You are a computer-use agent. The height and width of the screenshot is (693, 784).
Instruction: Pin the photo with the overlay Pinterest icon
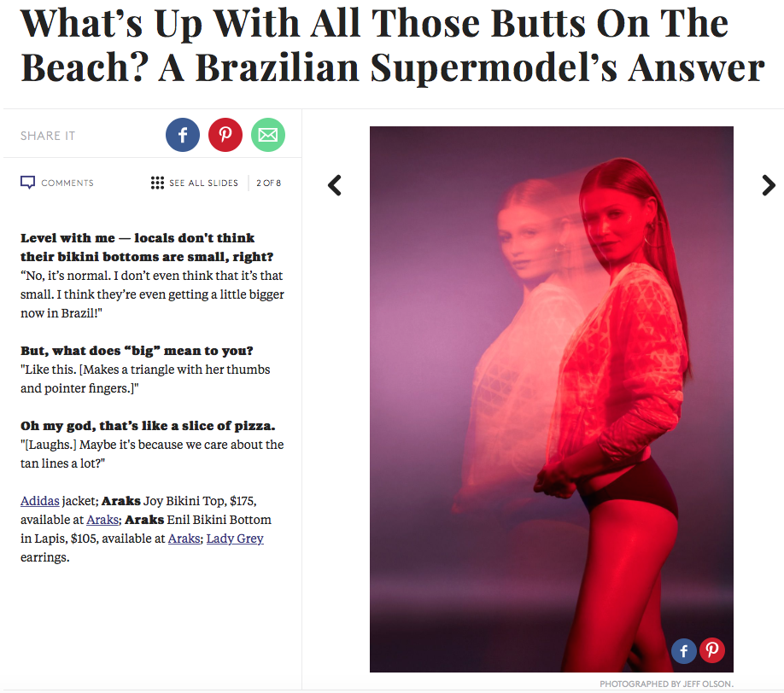(712, 650)
